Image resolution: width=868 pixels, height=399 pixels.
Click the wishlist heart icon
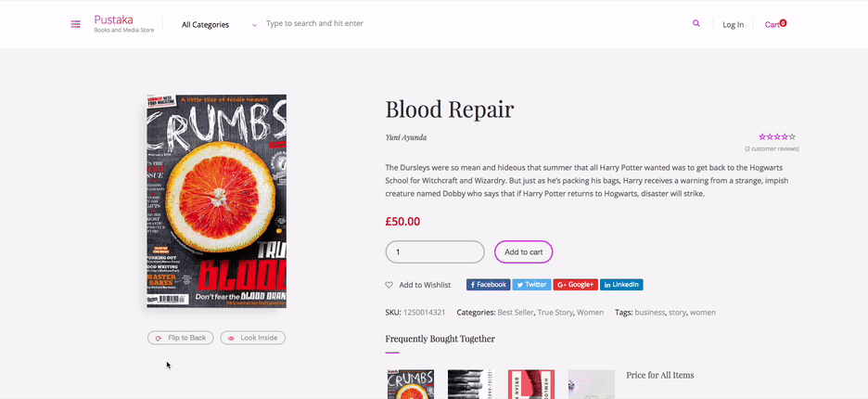tap(389, 285)
